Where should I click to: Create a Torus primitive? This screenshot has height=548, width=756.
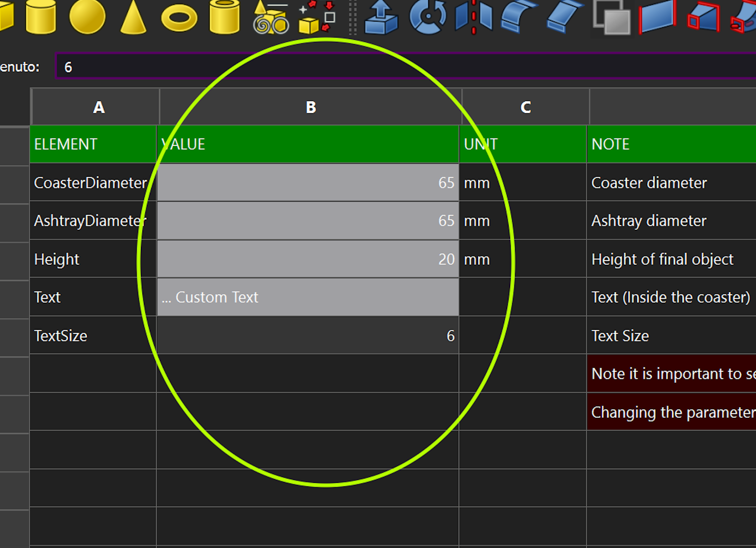point(179,18)
